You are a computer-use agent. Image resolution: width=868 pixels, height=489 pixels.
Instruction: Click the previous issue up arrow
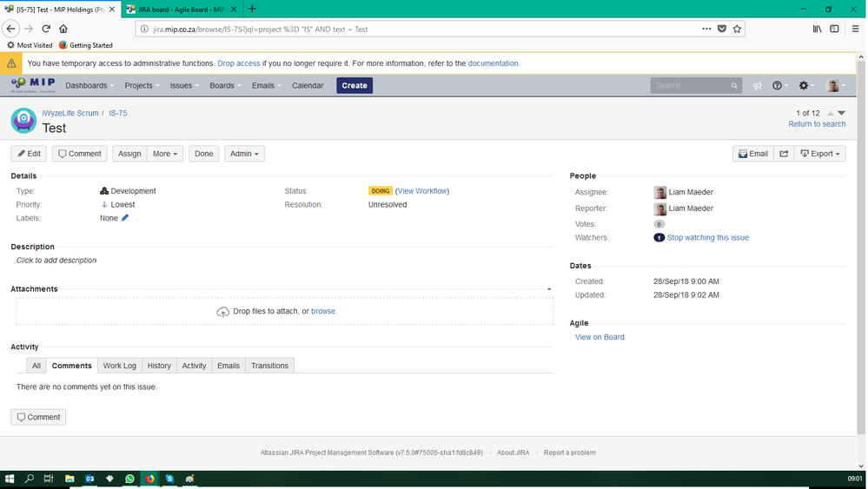[x=830, y=114]
